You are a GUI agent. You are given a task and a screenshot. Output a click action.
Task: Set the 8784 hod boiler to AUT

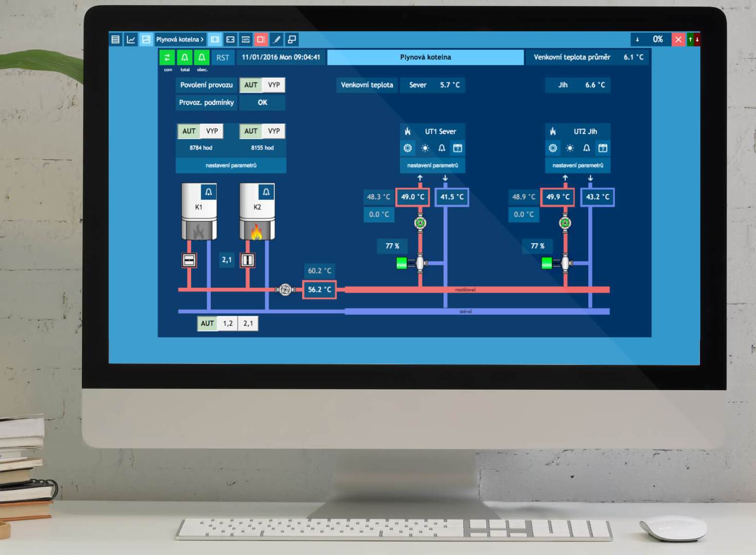(x=189, y=131)
